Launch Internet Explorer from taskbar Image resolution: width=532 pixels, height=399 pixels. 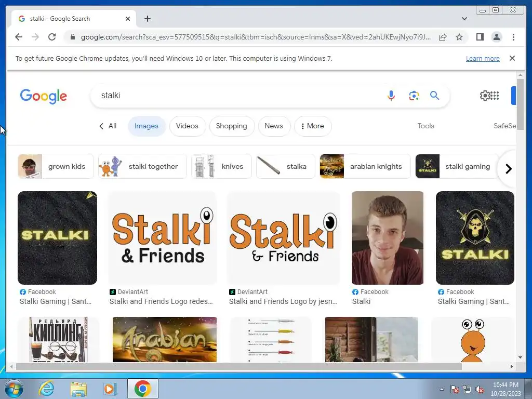click(46, 389)
